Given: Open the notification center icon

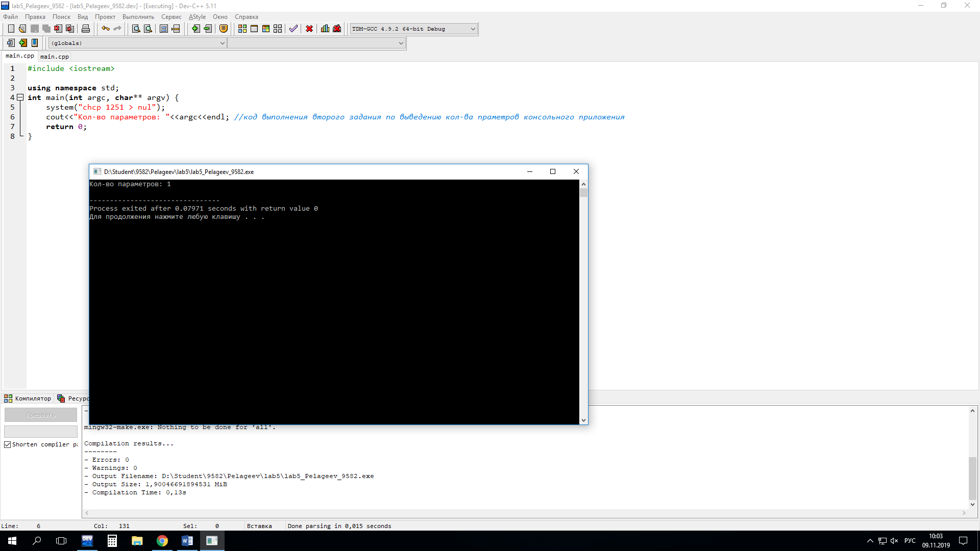Looking at the screenshot, I should pos(963,541).
